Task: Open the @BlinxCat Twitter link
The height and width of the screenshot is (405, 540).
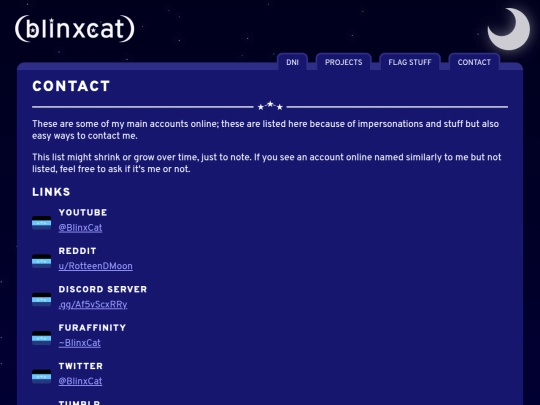Action: click(80, 381)
